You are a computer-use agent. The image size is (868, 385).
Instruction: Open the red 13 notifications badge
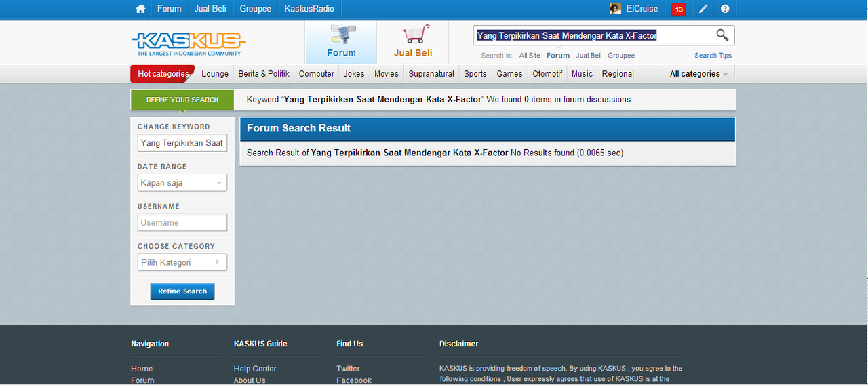coord(679,9)
